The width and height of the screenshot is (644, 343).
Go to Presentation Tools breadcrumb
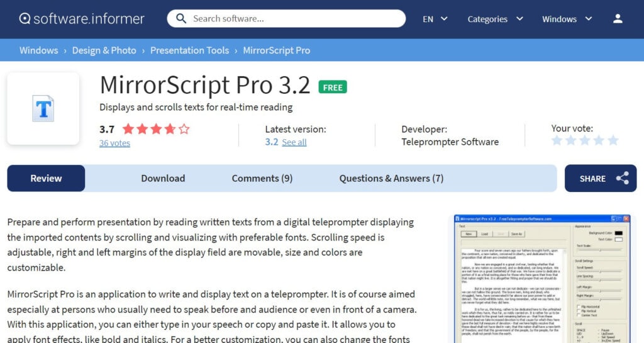pyautogui.click(x=189, y=50)
